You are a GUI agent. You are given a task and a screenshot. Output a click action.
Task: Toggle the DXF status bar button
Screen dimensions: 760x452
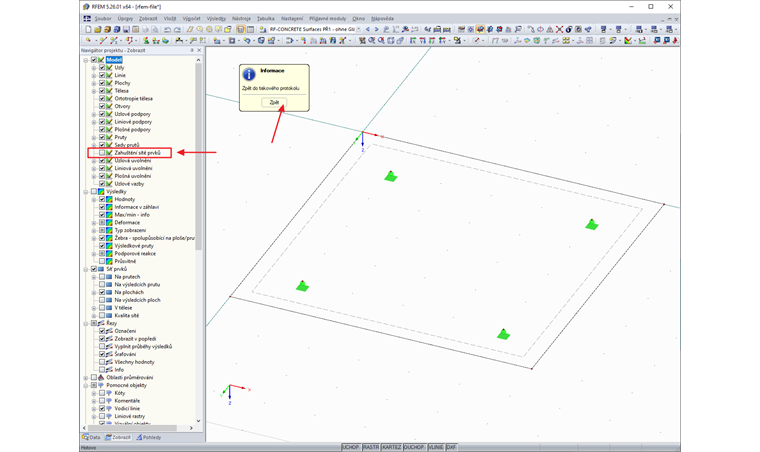point(451,447)
